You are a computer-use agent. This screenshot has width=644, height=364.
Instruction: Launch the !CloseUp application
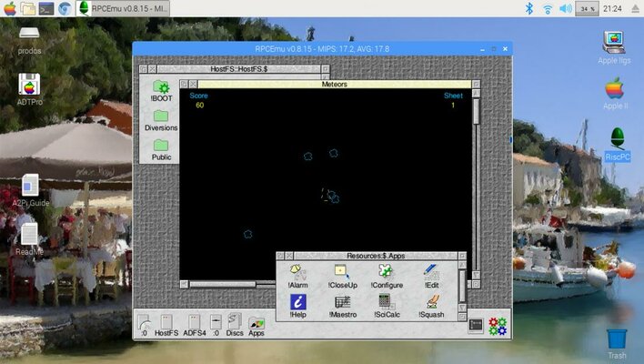[343, 276]
